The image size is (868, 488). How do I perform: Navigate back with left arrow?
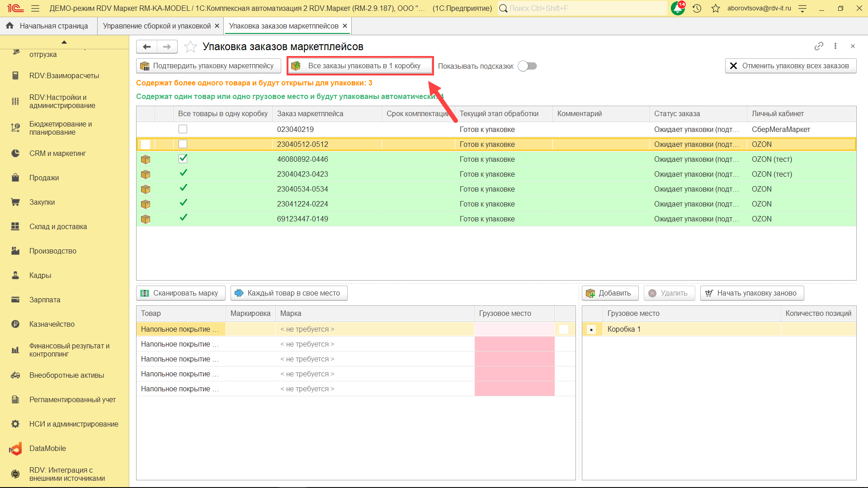click(146, 47)
